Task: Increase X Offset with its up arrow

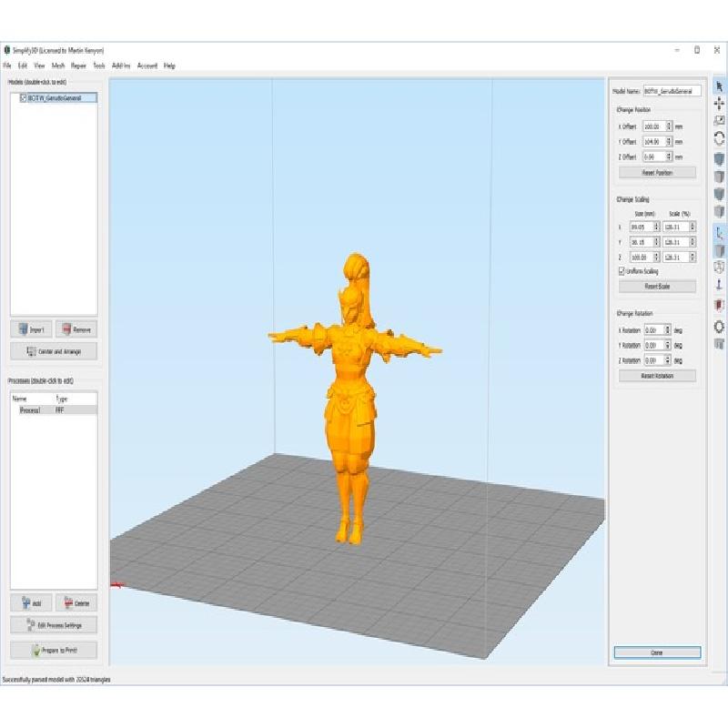Action: pos(669,124)
